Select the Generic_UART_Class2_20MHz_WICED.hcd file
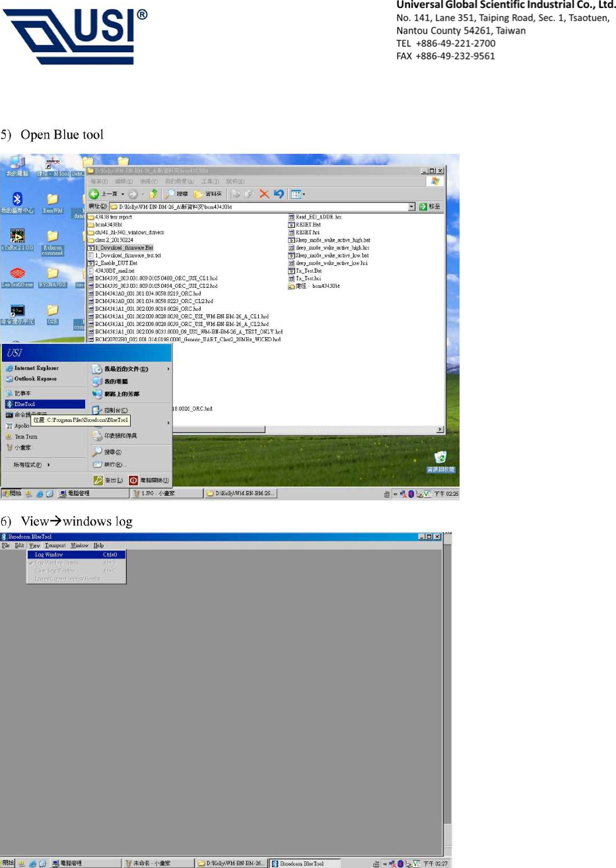This screenshot has height=868, width=616. point(185,339)
